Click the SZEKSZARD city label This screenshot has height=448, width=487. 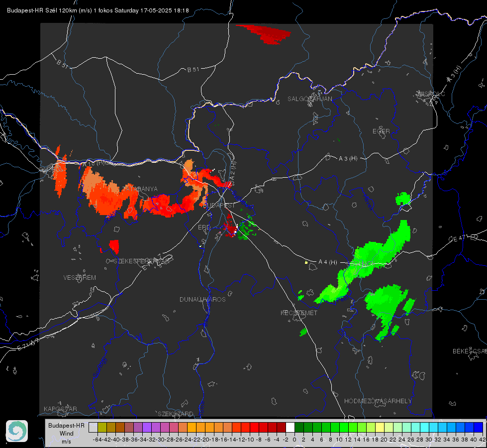[176, 414]
